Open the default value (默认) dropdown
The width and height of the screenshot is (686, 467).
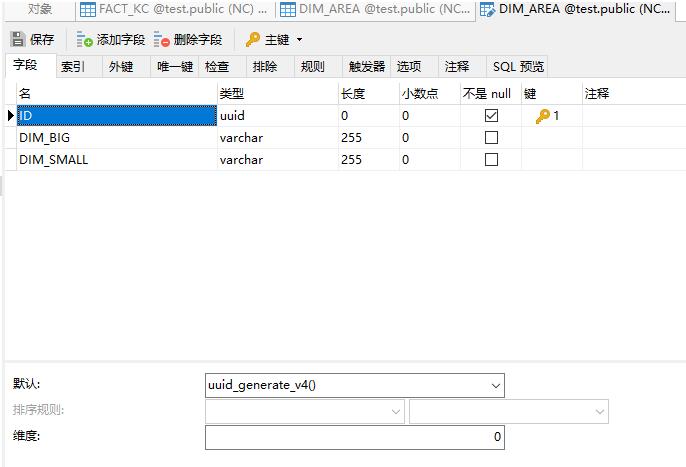[x=496, y=385]
